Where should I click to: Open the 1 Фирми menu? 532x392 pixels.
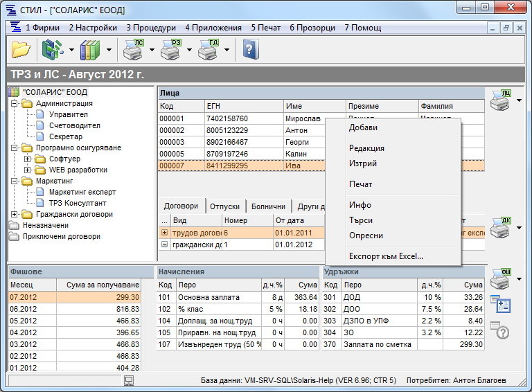(x=42, y=28)
